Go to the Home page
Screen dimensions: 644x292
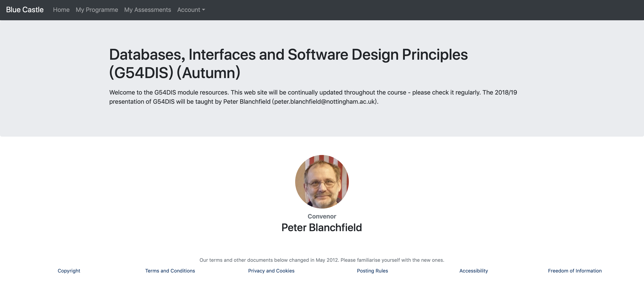[x=61, y=10]
